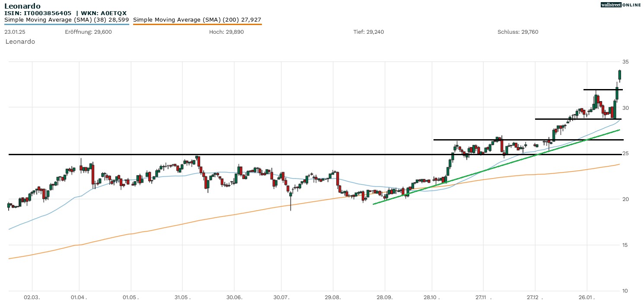Click the date 23.01.25 label
This screenshot has height=300, width=644.
point(14,32)
